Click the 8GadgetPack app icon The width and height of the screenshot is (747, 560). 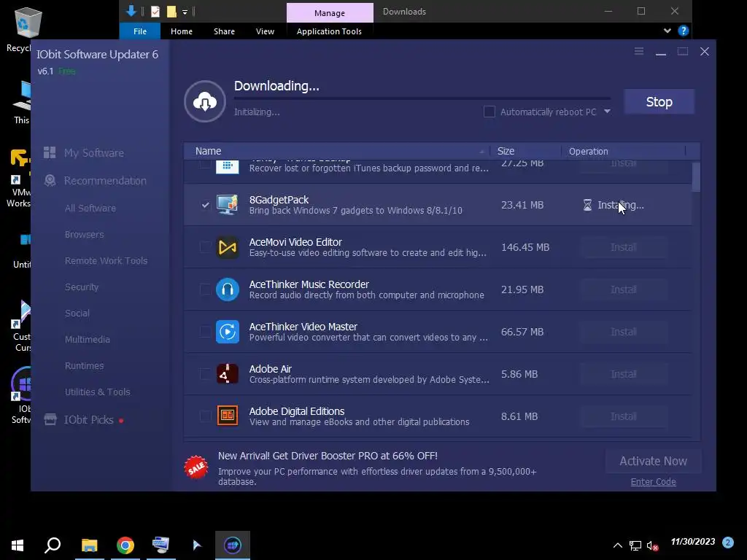coord(228,205)
